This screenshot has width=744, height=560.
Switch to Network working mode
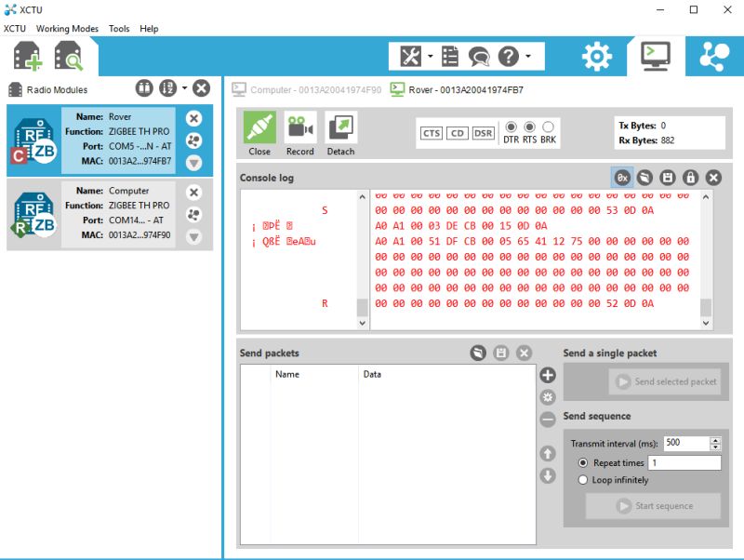tap(714, 57)
